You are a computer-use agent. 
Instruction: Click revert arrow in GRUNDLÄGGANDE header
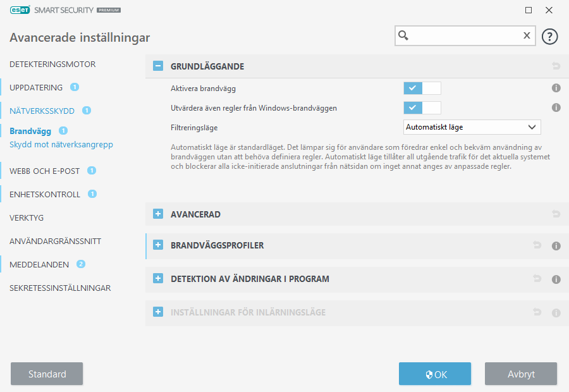556,66
